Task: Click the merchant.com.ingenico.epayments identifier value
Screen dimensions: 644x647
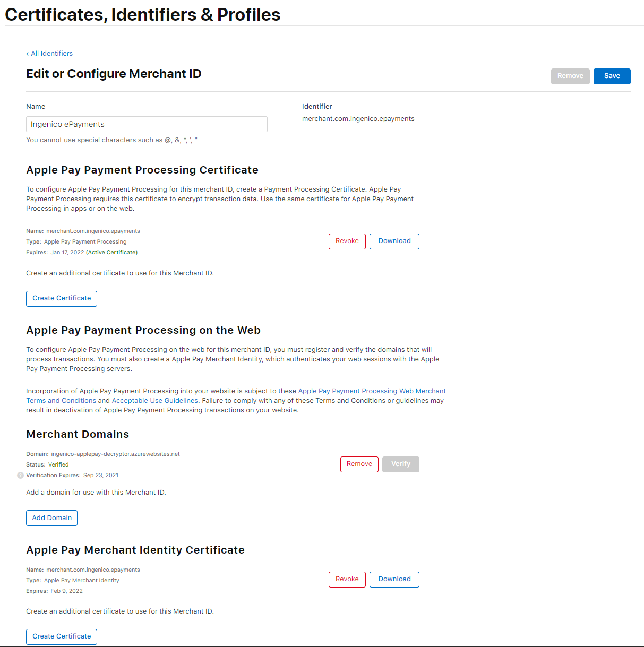Action: pos(358,119)
